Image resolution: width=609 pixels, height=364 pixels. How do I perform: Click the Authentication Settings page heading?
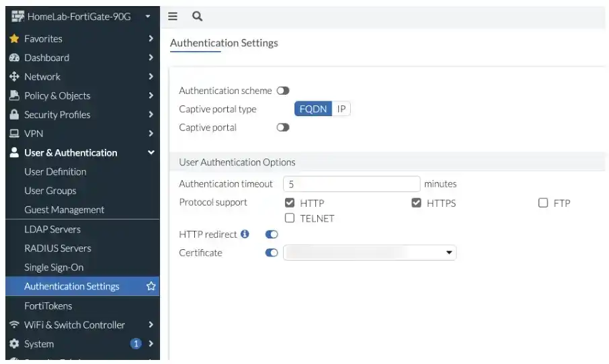coord(224,43)
